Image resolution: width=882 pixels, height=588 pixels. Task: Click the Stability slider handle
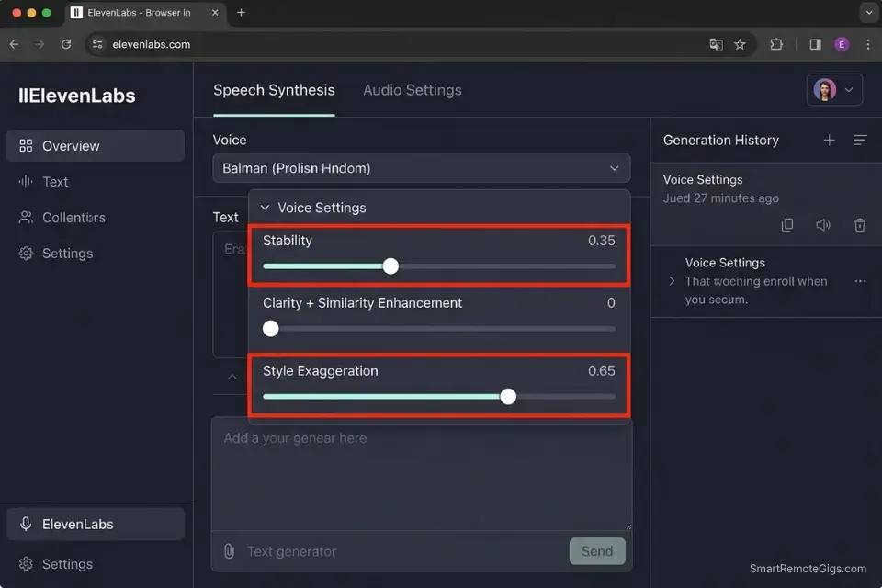point(391,266)
